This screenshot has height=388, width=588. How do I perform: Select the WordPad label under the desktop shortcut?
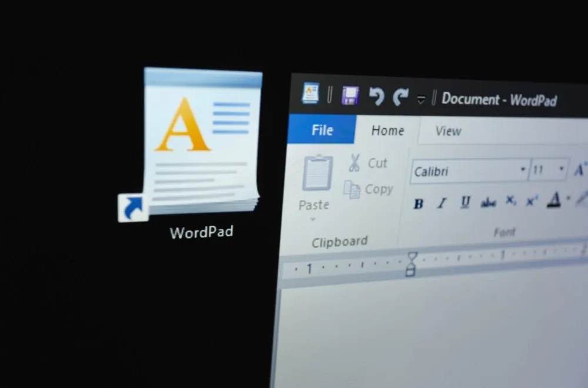click(x=201, y=232)
